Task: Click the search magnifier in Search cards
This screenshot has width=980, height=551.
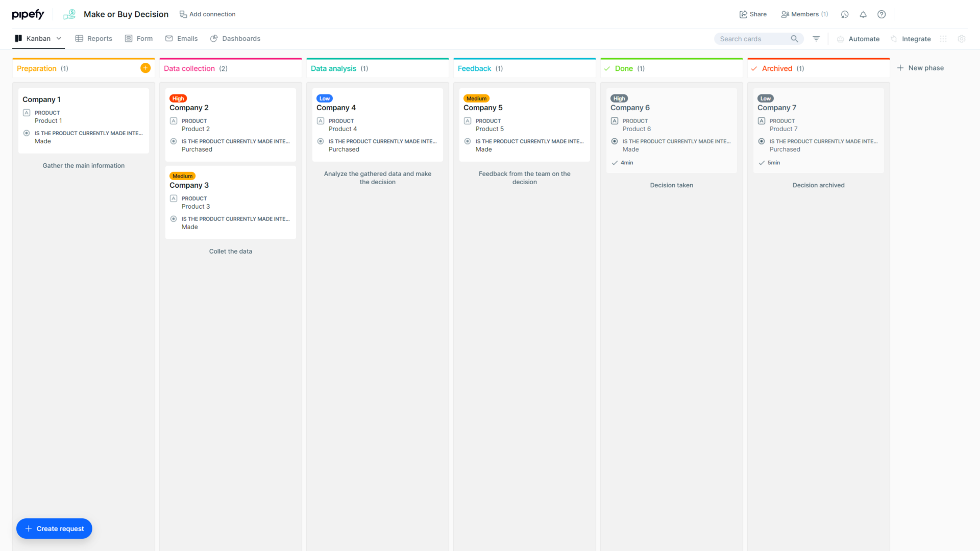Action: [794, 38]
